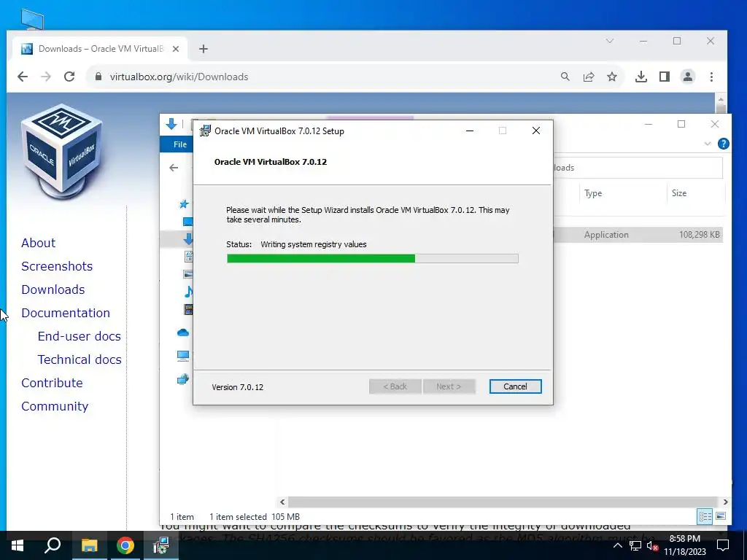Select the Network icon in File Explorer
This screenshot has height=560, width=747.
183,379
